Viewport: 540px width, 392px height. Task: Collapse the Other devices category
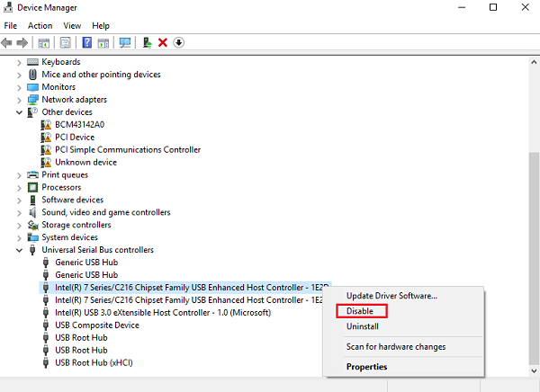tap(19, 112)
